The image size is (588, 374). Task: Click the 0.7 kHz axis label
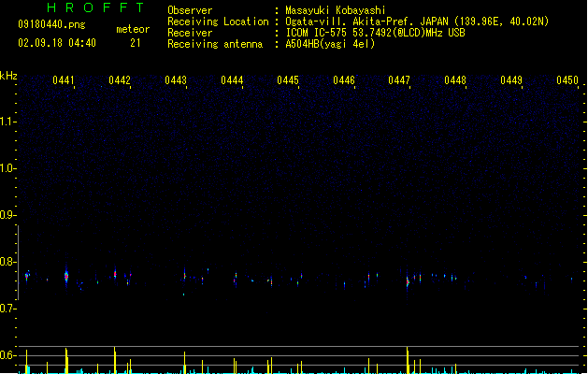(x=7, y=309)
